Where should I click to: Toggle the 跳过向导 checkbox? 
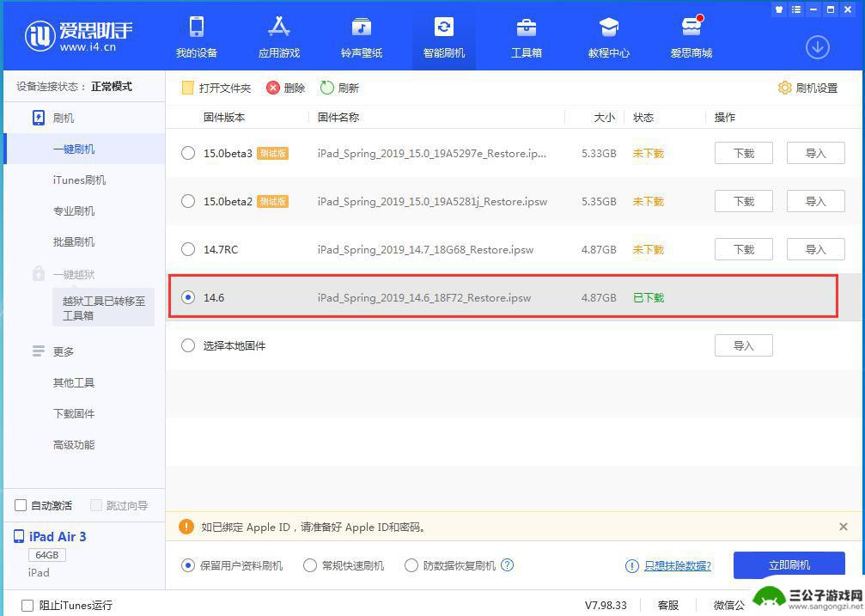point(96,505)
